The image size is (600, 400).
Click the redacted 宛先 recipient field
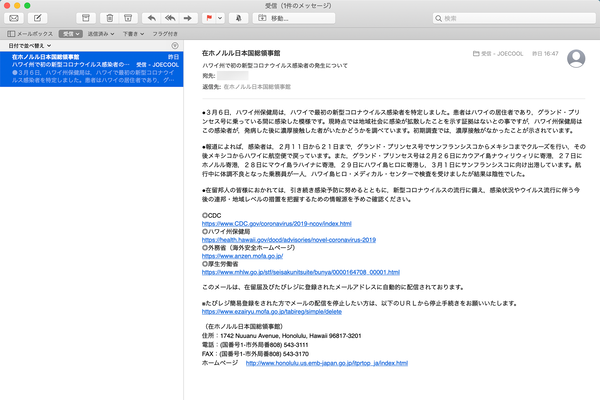coord(233,75)
